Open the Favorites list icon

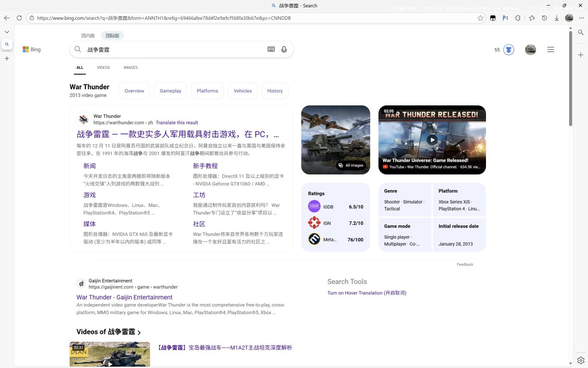pos(532,18)
